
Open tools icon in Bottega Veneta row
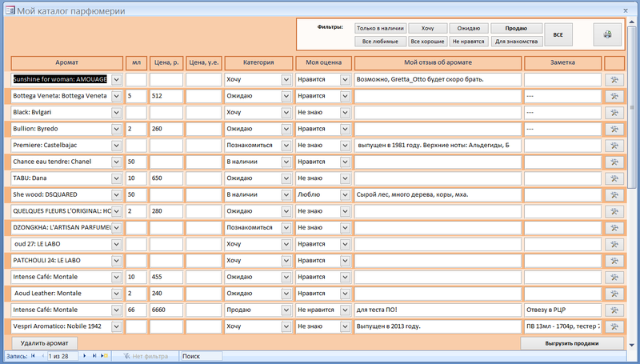(614, 96)
